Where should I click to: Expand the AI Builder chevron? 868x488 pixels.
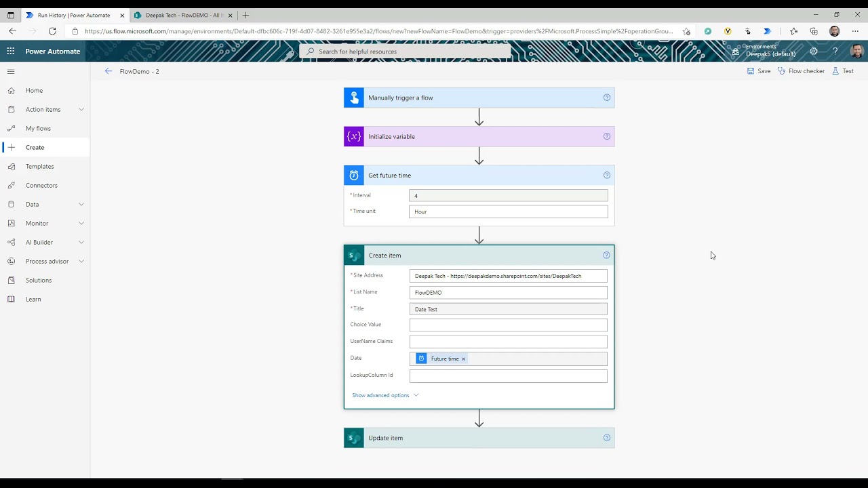tap(81, 242)
